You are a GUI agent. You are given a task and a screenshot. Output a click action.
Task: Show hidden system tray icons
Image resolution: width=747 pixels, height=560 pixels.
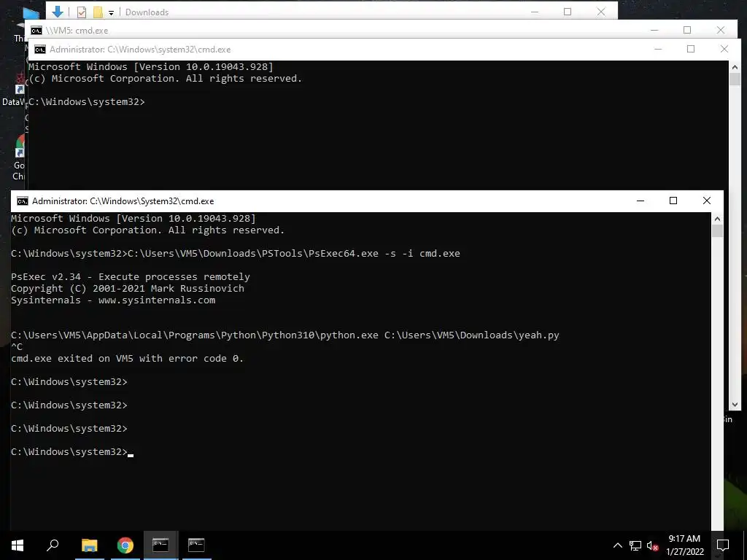point(617,545)
